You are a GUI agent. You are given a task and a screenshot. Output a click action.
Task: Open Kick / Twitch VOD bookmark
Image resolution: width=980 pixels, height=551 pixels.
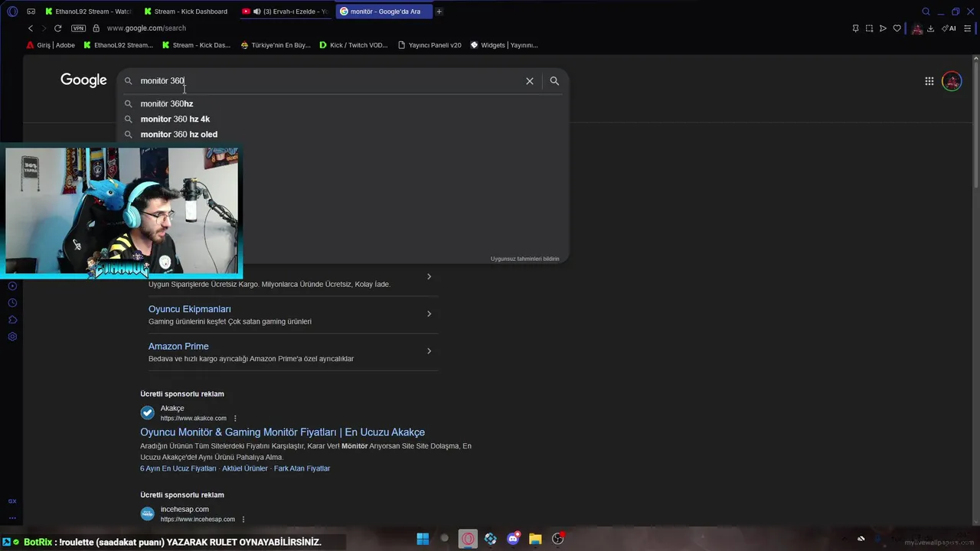(x=354, y=45)
